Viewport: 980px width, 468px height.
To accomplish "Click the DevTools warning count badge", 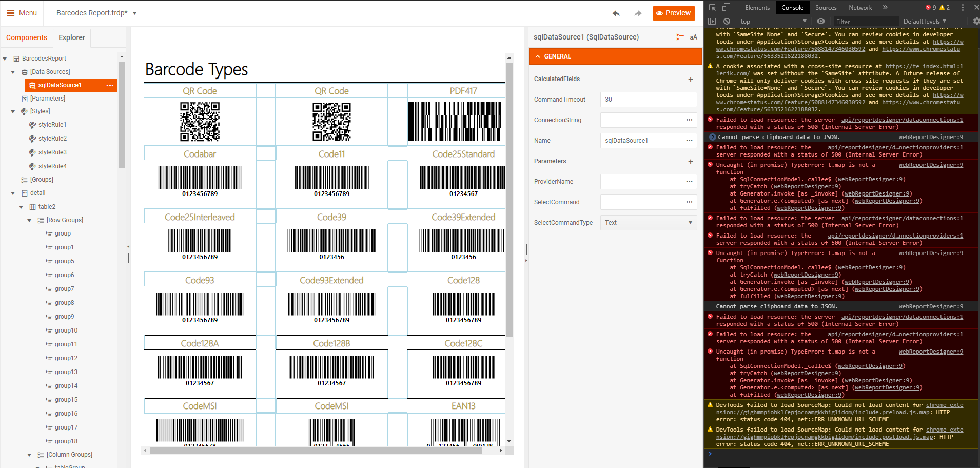I will (945, 7).
